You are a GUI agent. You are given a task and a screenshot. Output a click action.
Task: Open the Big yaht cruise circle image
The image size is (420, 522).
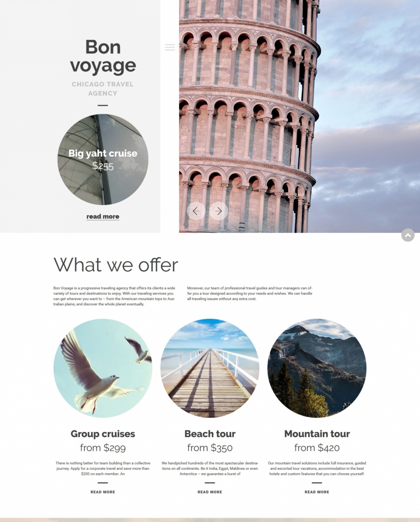[103, 160]
